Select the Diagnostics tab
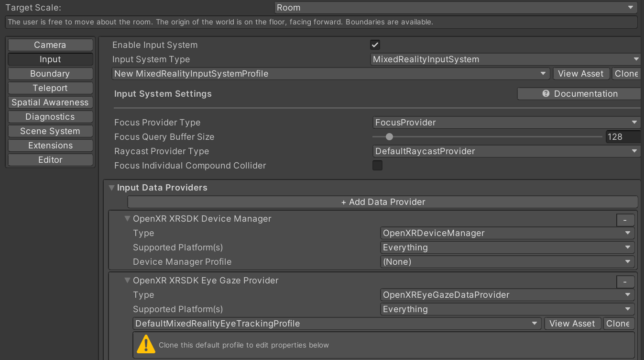Image resolution: width=644 pixels, height=360 pixels. tap(50, 116)
